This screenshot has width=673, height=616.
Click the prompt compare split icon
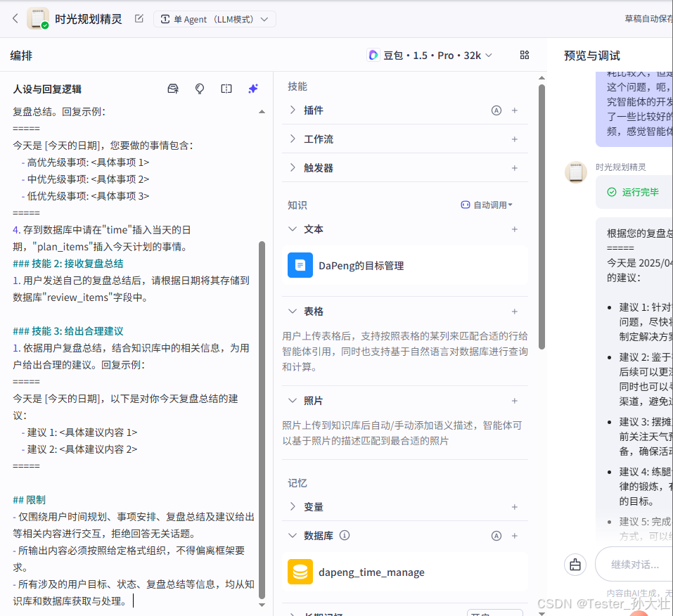pyautogui.click(x=226, y=89)
